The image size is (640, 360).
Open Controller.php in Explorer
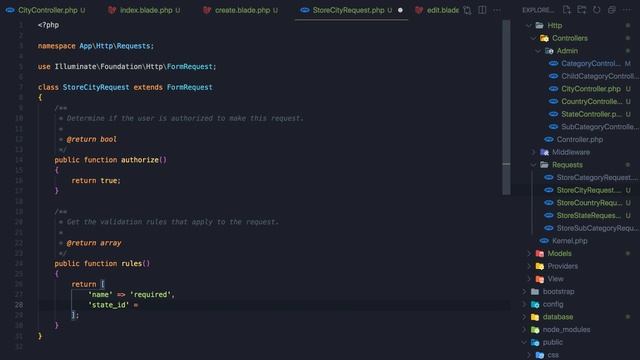(x=580, y=139)
